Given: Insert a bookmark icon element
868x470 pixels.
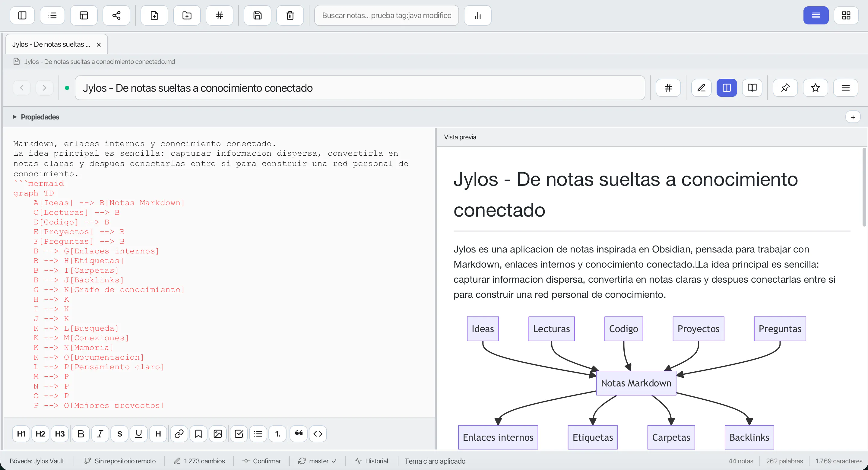Looking at the screenshot, I should [198, 433].
